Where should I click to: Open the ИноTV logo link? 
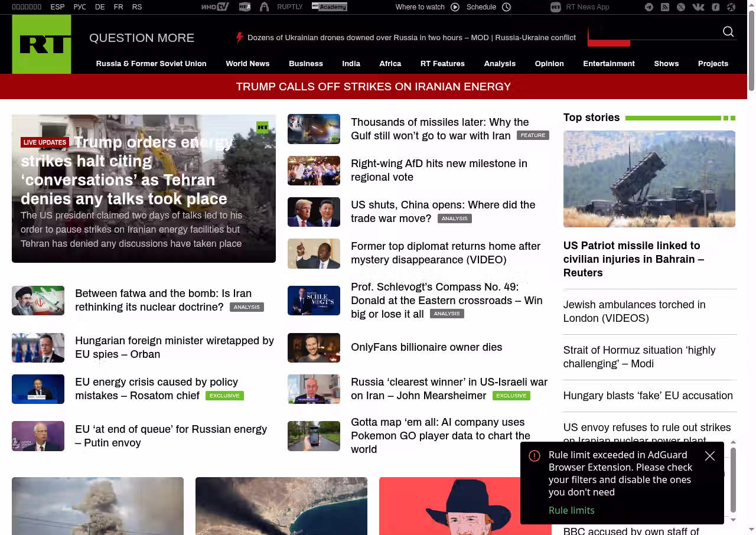(214, 7)
